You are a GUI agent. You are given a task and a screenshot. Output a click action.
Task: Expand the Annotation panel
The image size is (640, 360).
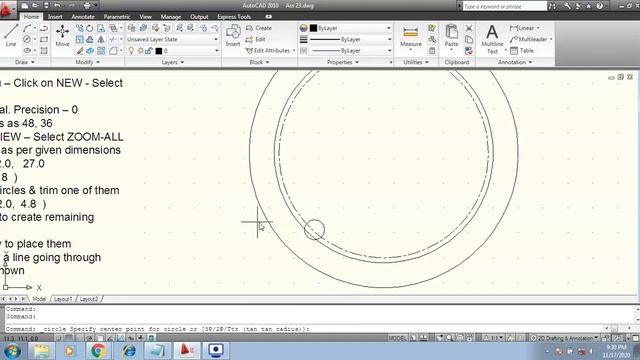(515, 62)
